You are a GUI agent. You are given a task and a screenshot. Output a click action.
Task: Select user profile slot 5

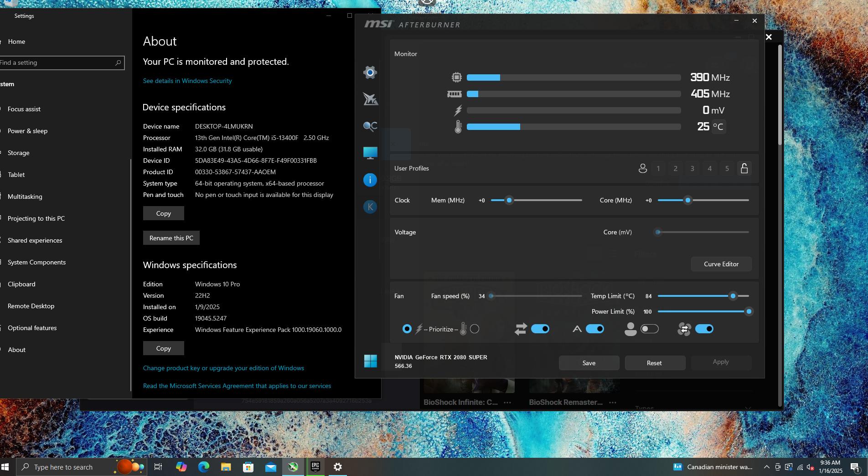727,169
